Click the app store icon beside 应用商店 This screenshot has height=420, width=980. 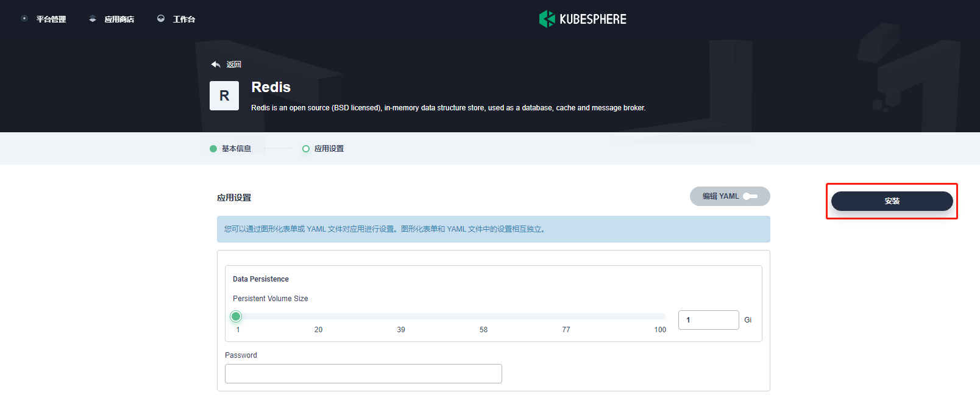click(x=93, y=19)
